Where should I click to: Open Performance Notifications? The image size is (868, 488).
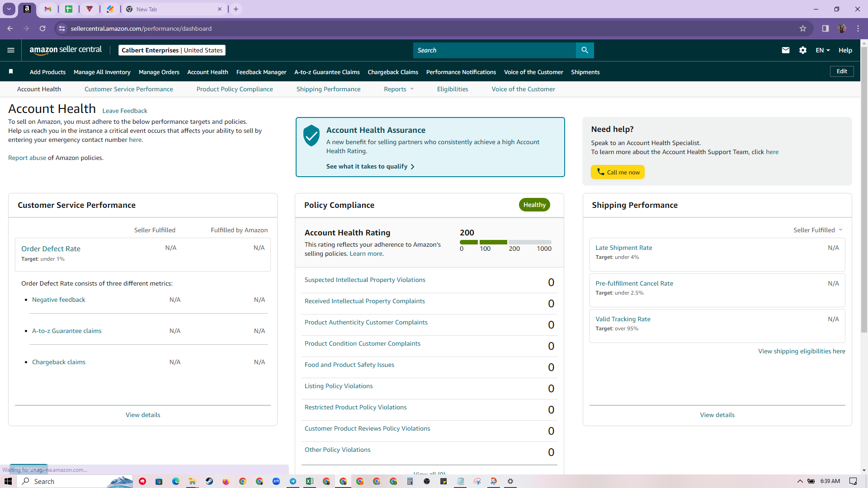tap(461, 72)
